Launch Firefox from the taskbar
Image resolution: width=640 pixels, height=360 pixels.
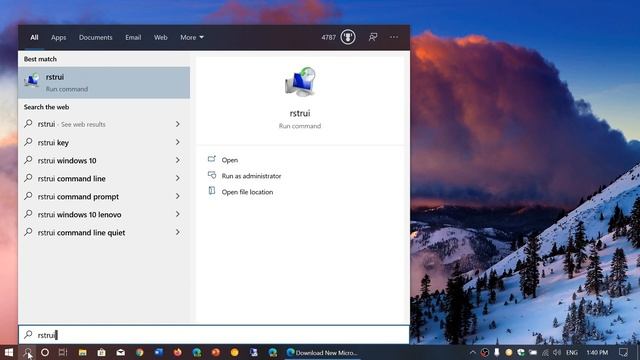(178, 352)
